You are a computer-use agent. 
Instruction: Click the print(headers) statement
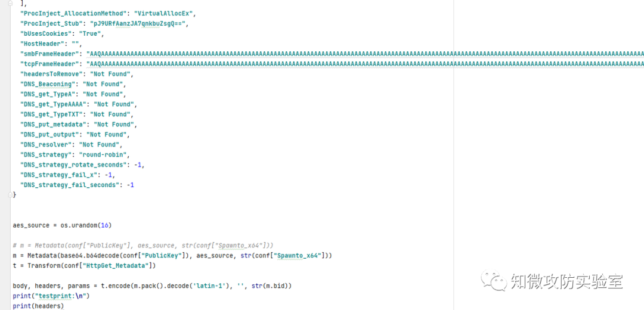[38, 306]
